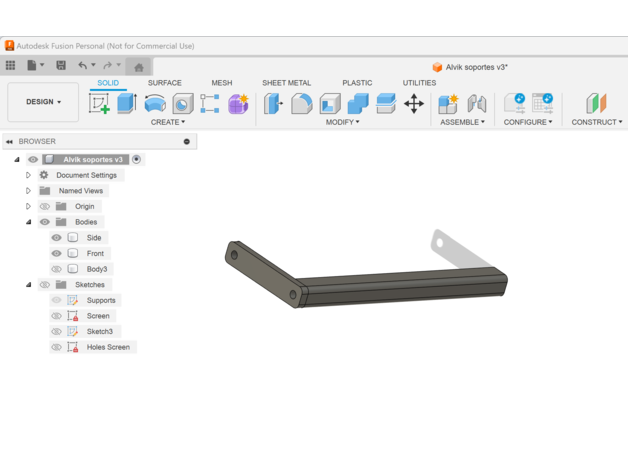Click the Home button
Screen dimensions: 628x472
139,67
